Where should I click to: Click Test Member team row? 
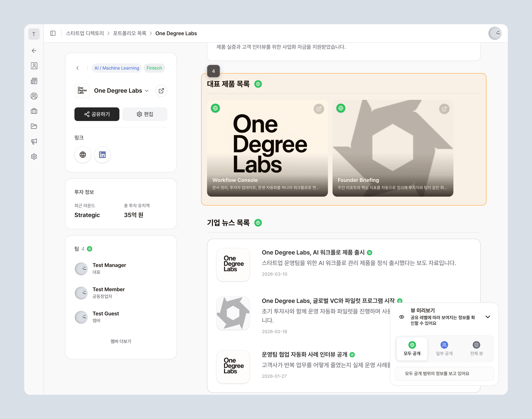pos(121,293)
